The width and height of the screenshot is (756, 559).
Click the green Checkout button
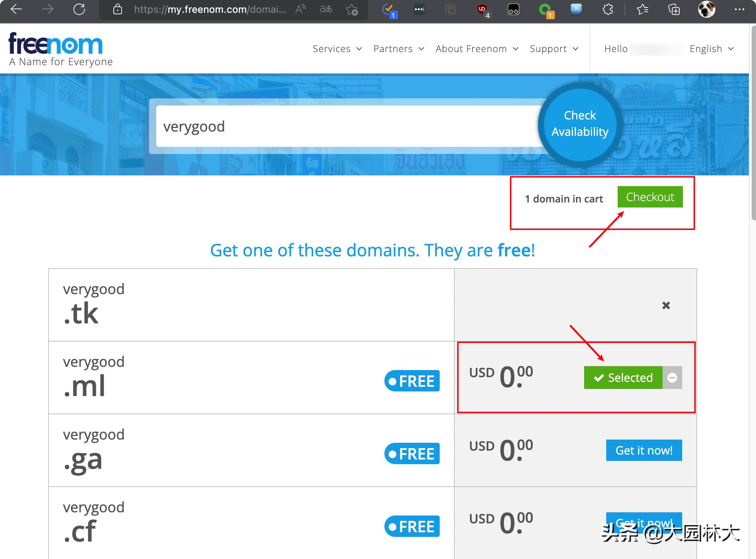pyautogui.click(x=650, y=197)
